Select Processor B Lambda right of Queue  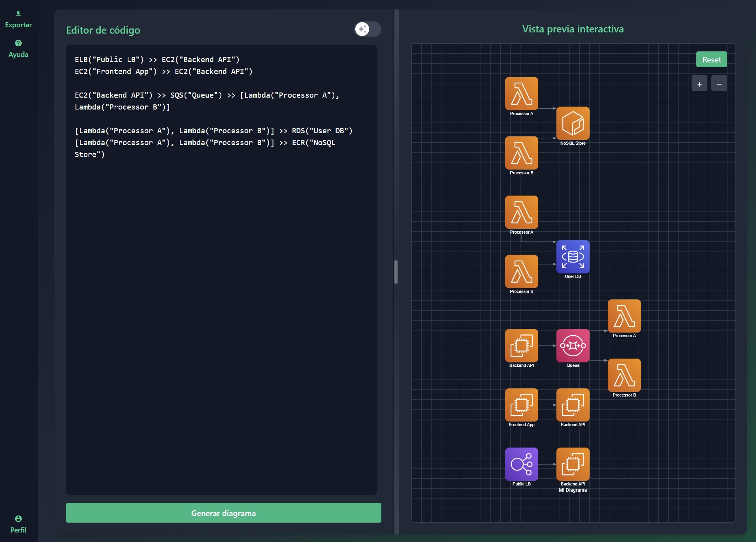(x=624, y=376)
